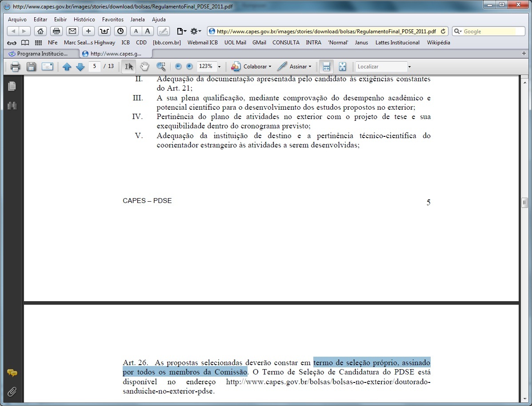This screenshot has height=406, width=532.
Task: Click the Safari print icon beside home
Action: [56, 31]
